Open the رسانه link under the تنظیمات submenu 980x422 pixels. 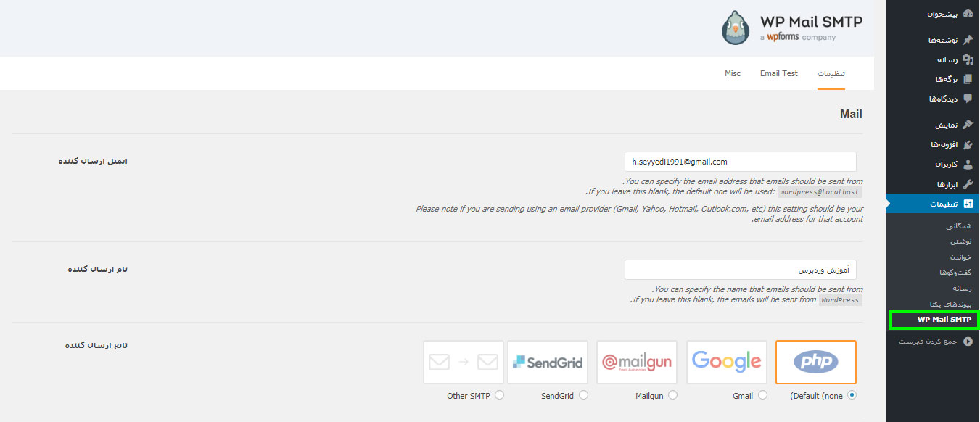tap(961, 288)
